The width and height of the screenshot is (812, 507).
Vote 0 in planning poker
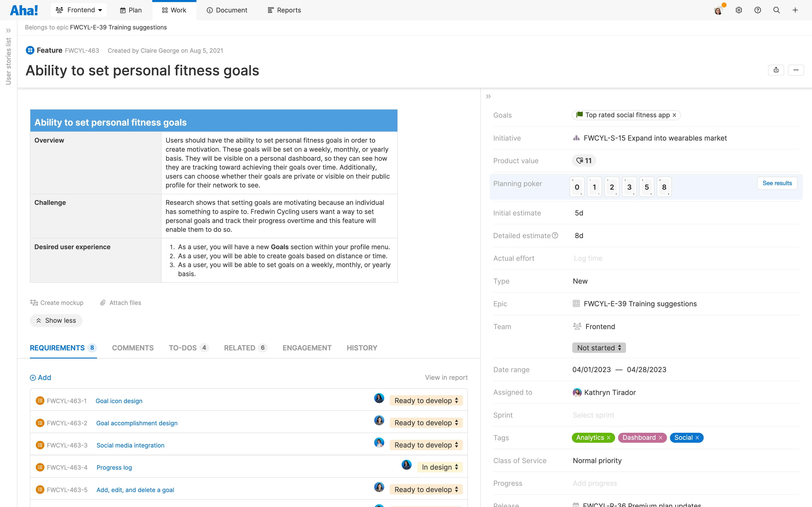(x=577, y=187)
